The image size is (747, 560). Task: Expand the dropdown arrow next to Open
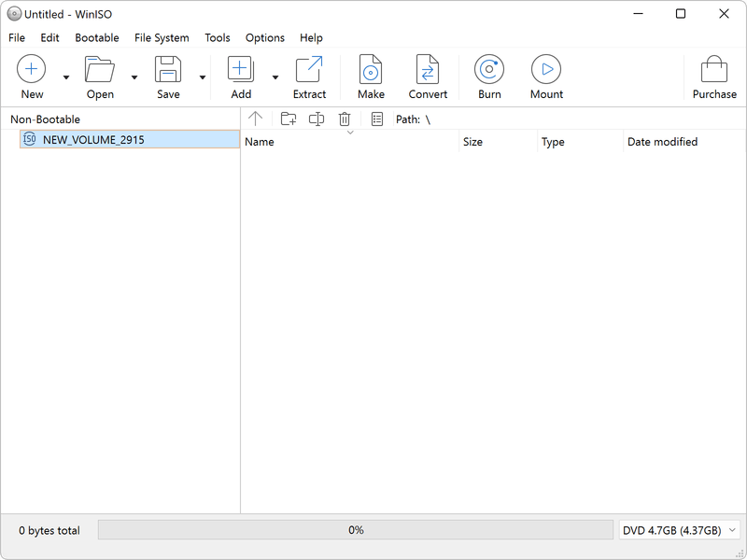click(134, 77)
